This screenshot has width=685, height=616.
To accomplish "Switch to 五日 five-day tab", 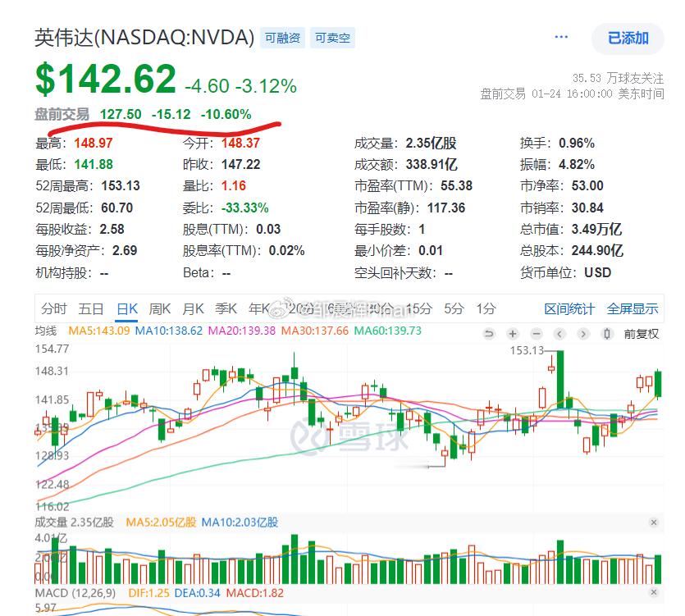I will 91,309.
